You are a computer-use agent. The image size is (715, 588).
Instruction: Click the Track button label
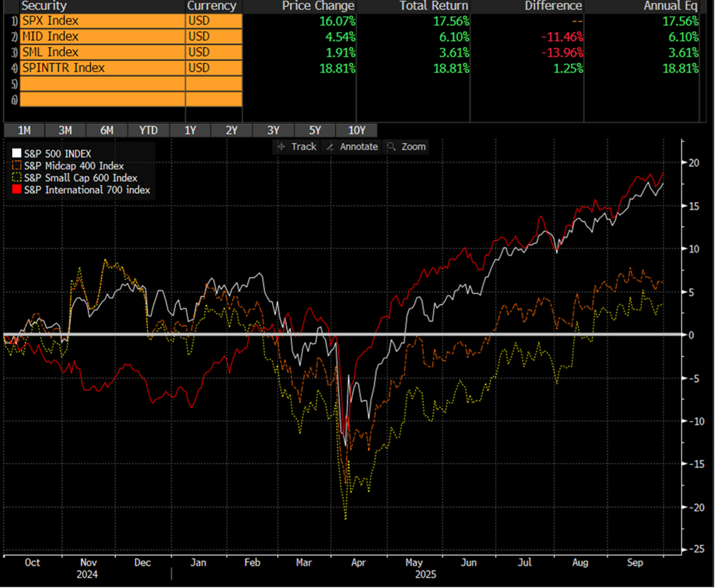pos(304,147)
